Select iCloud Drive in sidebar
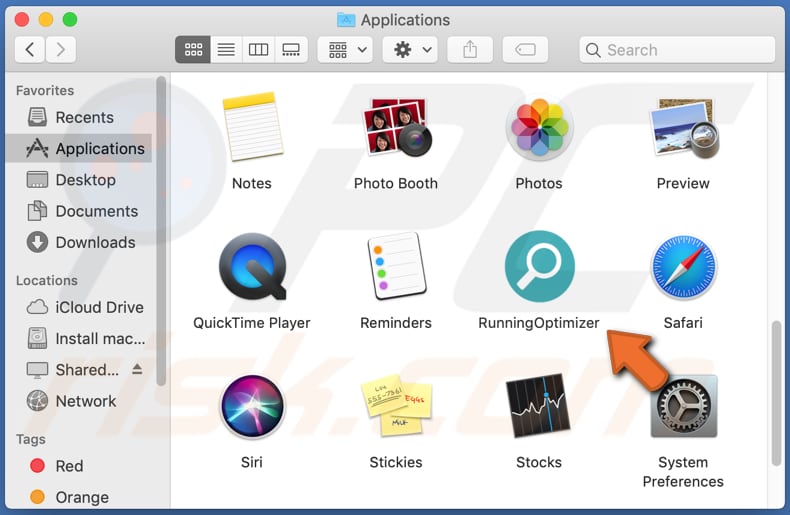This screenshot has height=515, width=790. click(99, 307)
